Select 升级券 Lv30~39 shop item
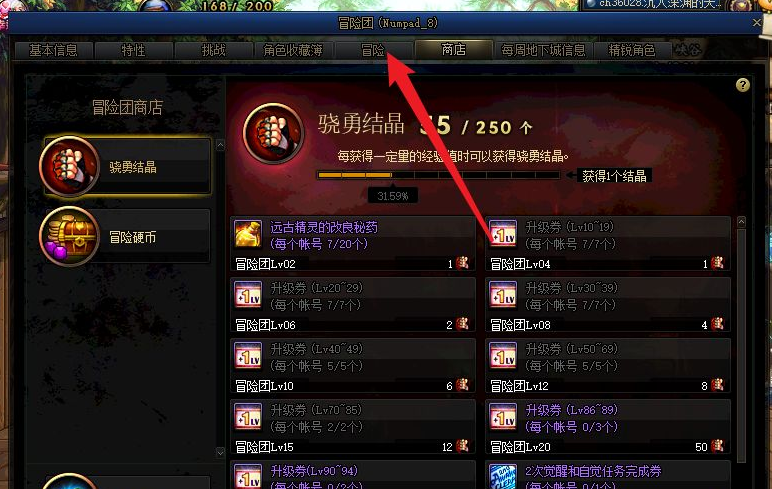Viewport: 772px width, 489px height. pos(608,305)
